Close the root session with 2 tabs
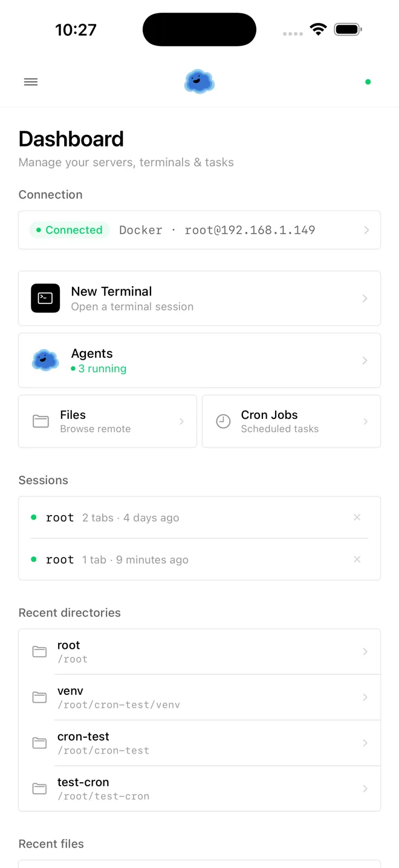The image size is (399, 868). click(357, 517)
